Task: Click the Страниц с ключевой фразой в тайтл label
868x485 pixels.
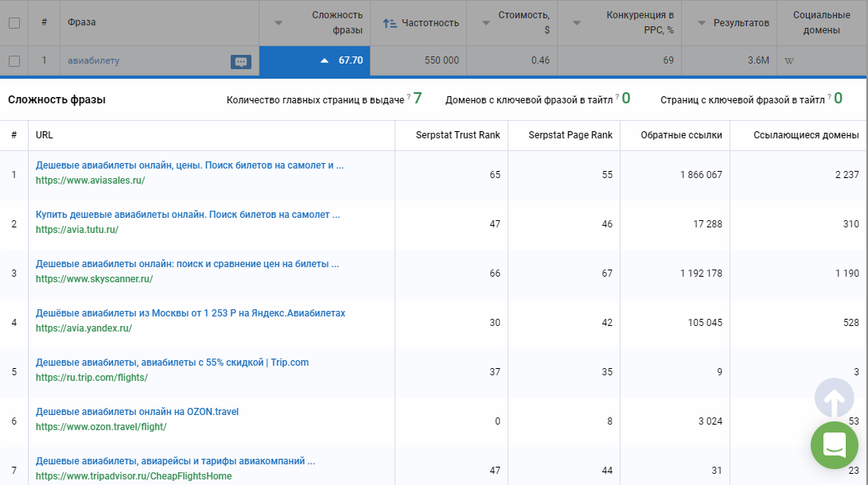Action: (x=742, y=100)
